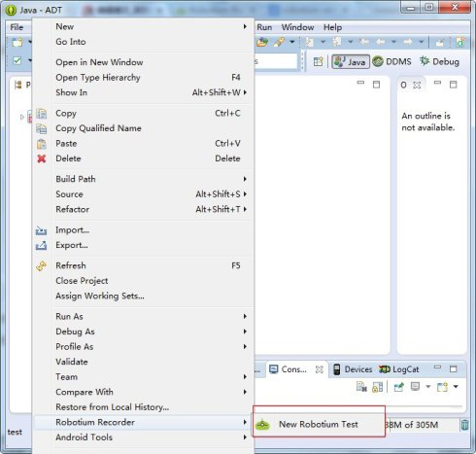Choose Paste in context menu
This screenshot has height=454, width=476.
pos(143,144)
